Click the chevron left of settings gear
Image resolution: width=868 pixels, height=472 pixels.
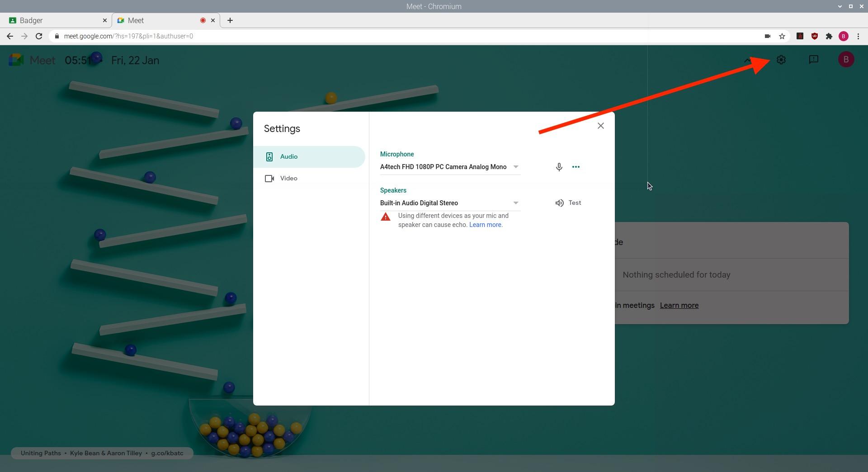(748, 60)
